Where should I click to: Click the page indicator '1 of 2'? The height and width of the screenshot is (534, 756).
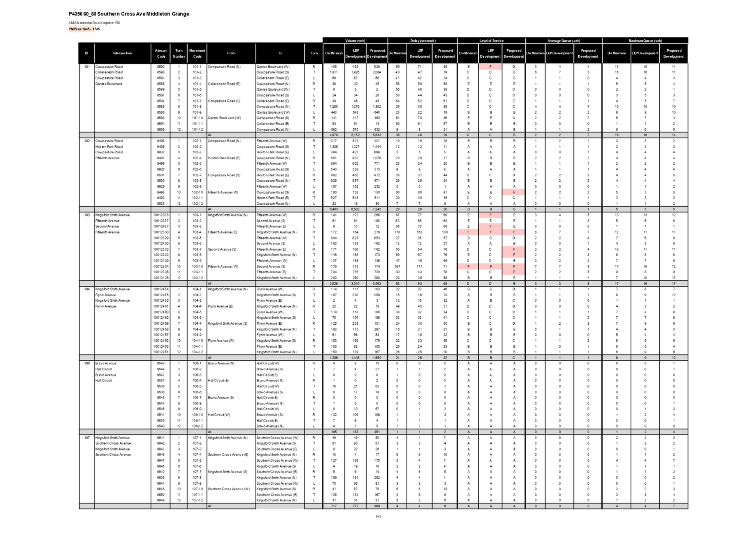click(378, 516)
